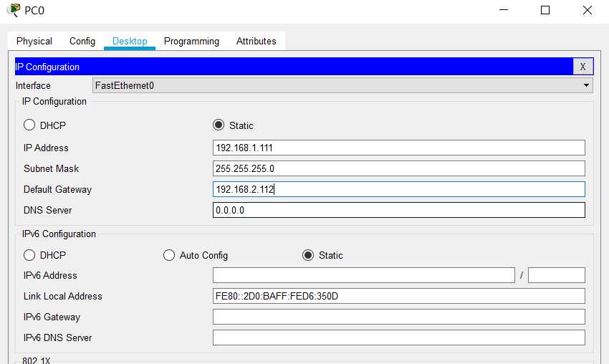Viewport: 609px width, 364px height.
Task: Select the IPv6 DHCP radio button
Action: (x=29, y=255)
